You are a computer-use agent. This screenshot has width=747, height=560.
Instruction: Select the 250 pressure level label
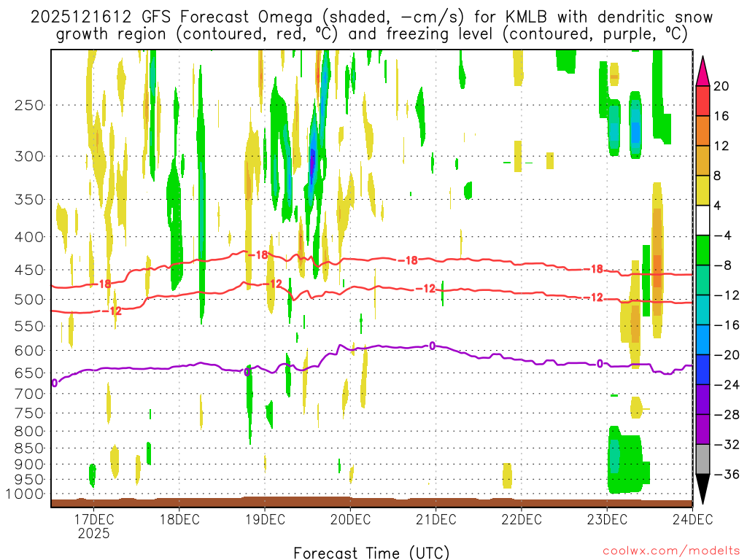point(28,105)
